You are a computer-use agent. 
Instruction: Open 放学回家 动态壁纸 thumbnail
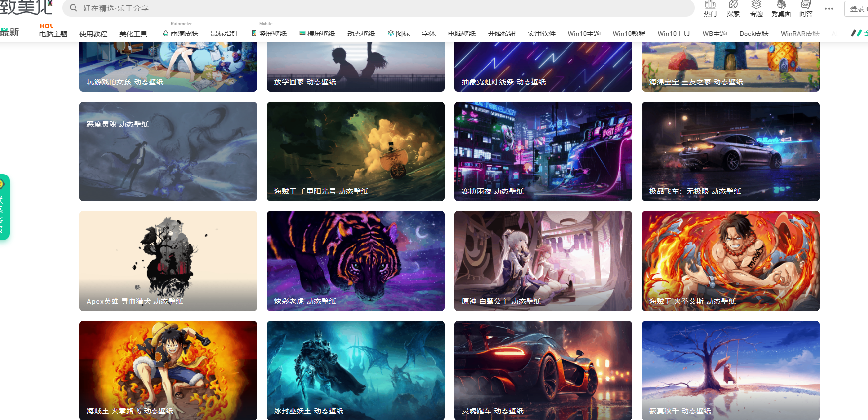click(356, 67)
